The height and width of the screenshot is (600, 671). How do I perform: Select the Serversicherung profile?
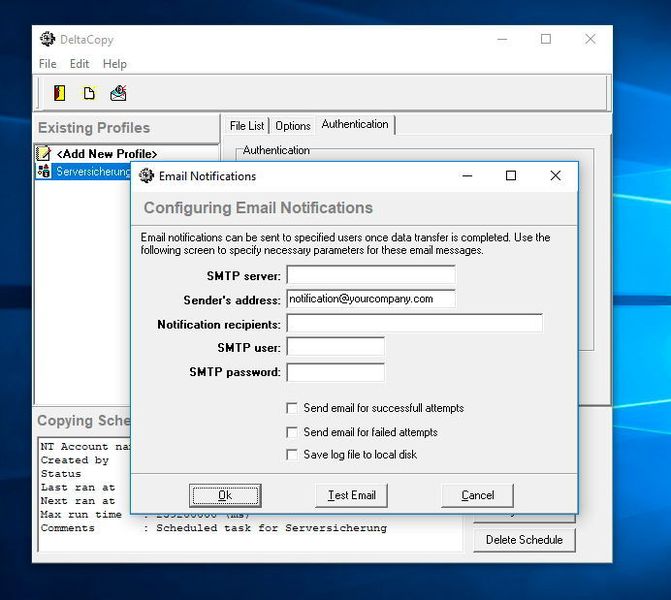(x=93, y=171)
